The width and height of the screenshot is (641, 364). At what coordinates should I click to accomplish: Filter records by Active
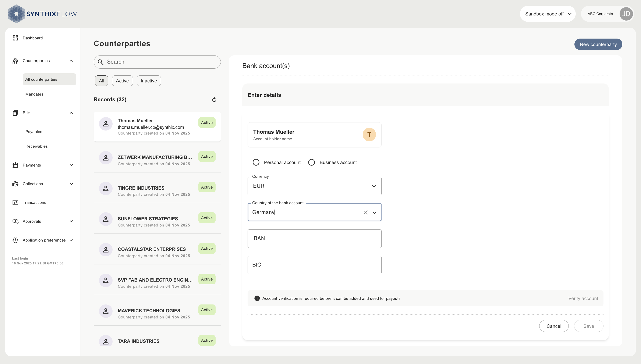point(122,81)
